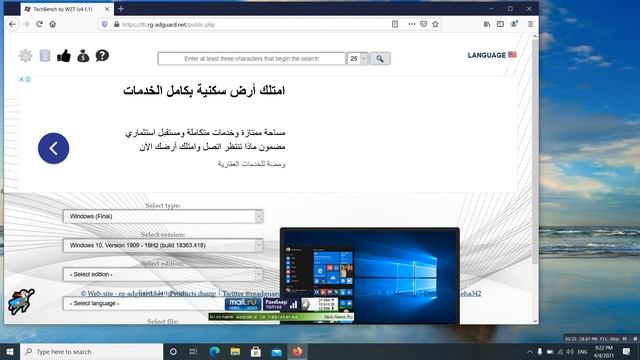640x360 pixels.
Task: Open tracking protection shield icon
Action: [104, 24]
